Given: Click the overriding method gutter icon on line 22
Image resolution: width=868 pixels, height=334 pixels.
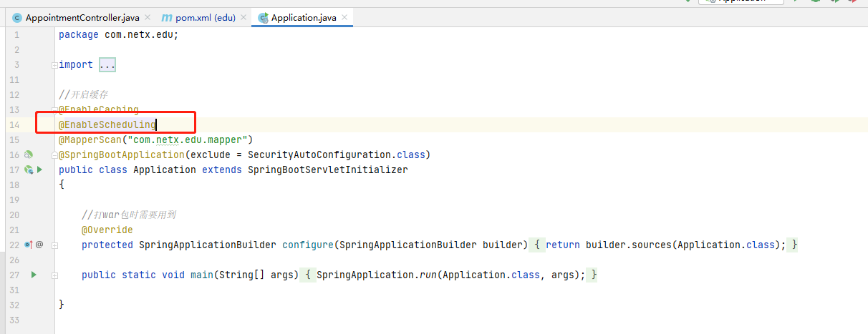Looking at the screenshot, I should [x=29, y=245].
